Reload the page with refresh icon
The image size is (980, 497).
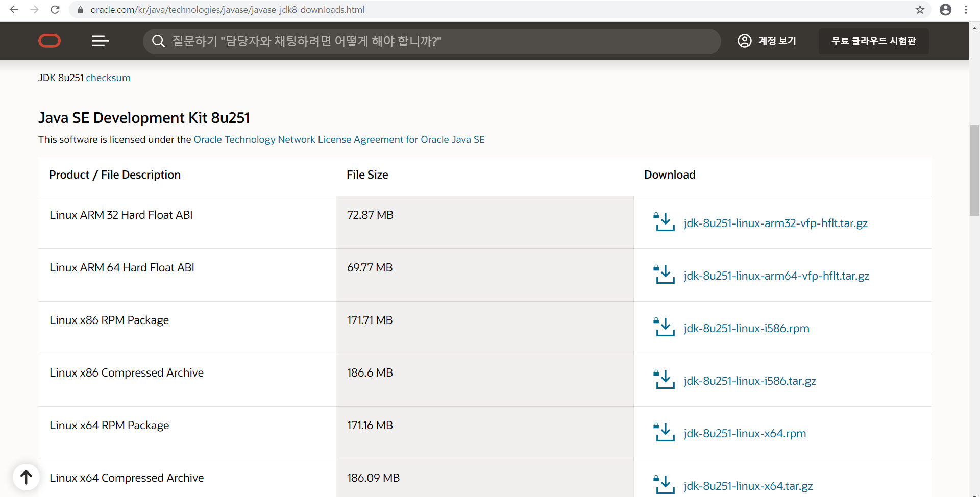(x=55, y=10)
